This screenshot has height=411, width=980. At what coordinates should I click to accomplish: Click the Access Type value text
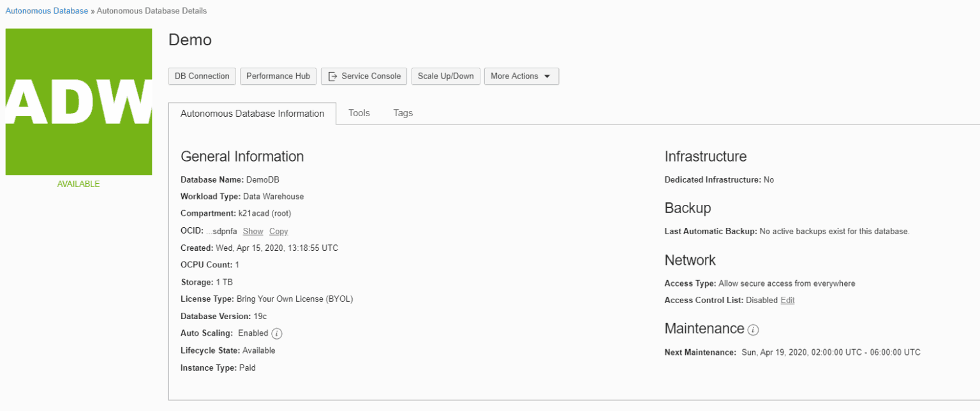pyautogui.click(x=787, y=283)
